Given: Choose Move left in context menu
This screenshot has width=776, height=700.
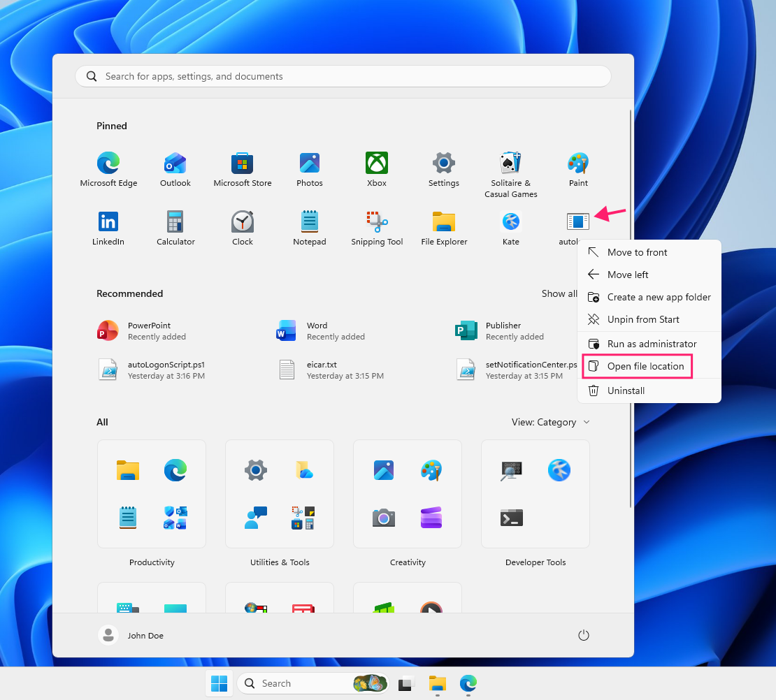Looking at the screenshot, I should (x=649, y=275).
